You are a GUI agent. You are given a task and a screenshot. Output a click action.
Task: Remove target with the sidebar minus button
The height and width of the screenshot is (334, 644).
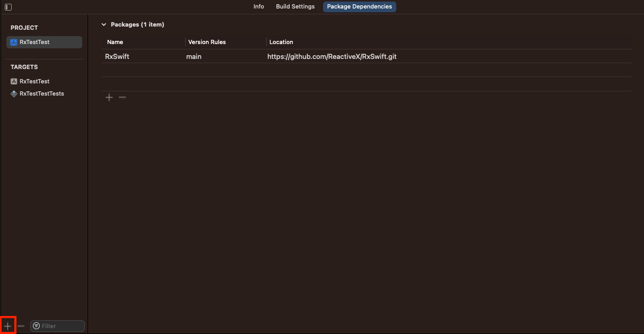(x=21, y=326)
